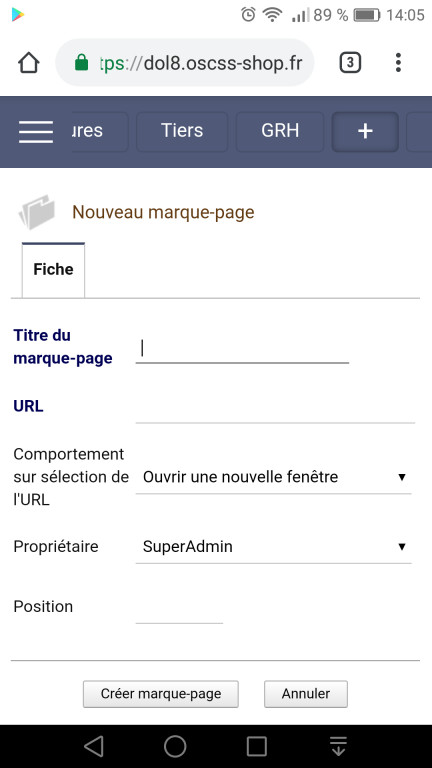
Task: Focus the Position input field
Action: coord(179,609)
